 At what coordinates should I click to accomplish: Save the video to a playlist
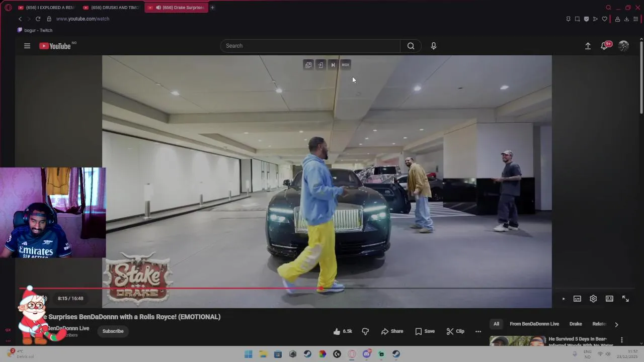coord(425,331)
